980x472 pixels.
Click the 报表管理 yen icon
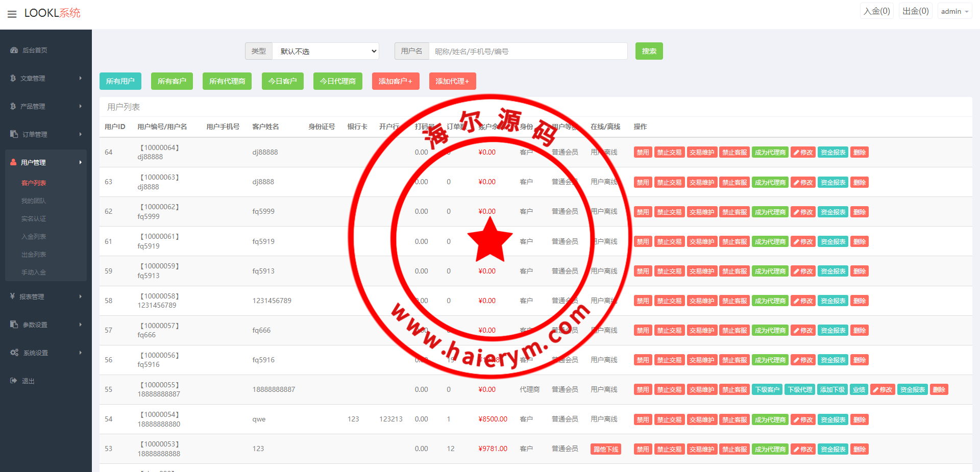tap(12, 296)
